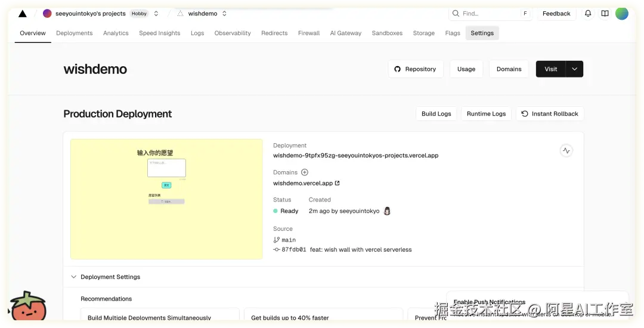The height and width of the screenshot is (328, 644).
Task: Click external link icon beside wishdemo.vercel.app
Action: [337, 183]
